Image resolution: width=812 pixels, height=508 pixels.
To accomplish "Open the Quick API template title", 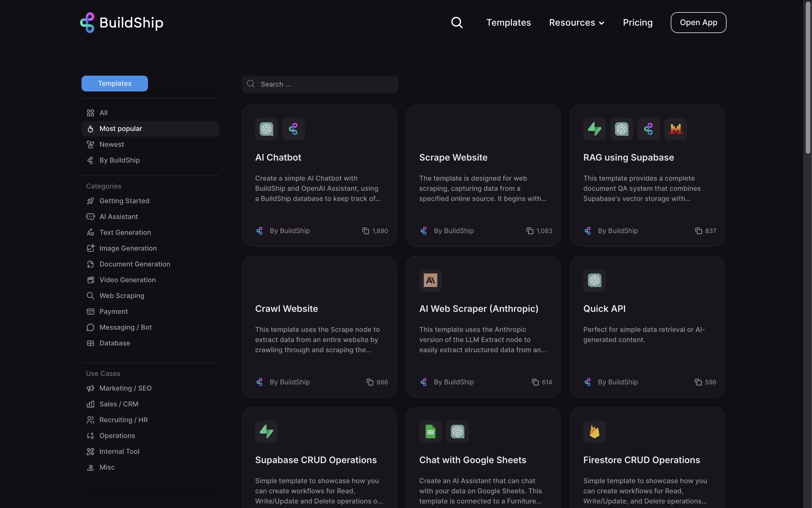I will click(x=604, y=309).
